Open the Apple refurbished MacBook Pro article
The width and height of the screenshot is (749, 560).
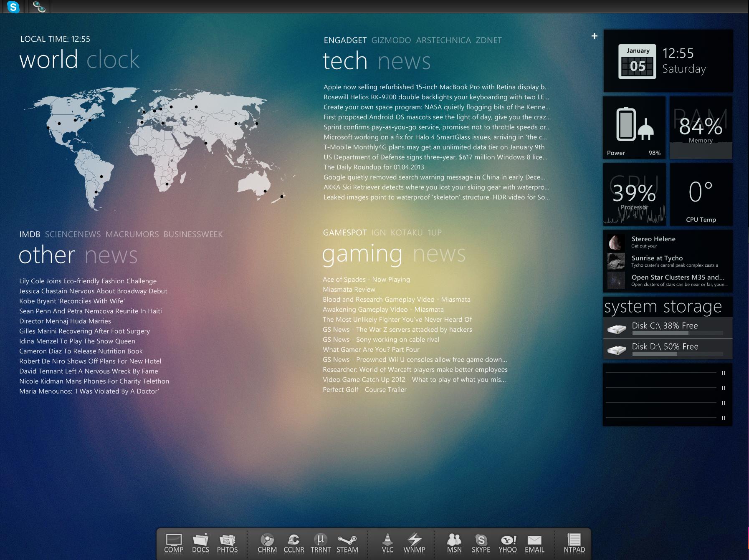(x=437, y=87)
